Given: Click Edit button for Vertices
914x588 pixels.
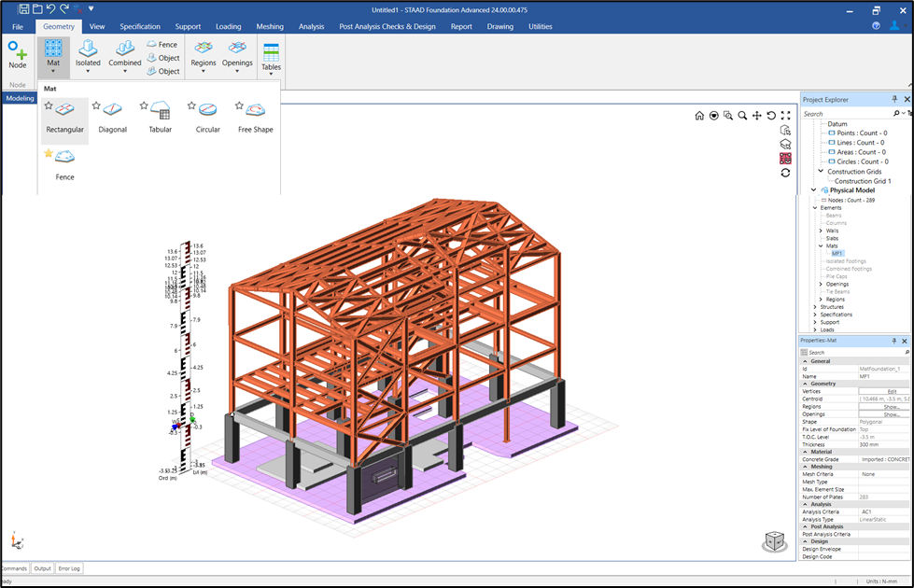Looking at the screenshot, I should (x=891, y=391).
